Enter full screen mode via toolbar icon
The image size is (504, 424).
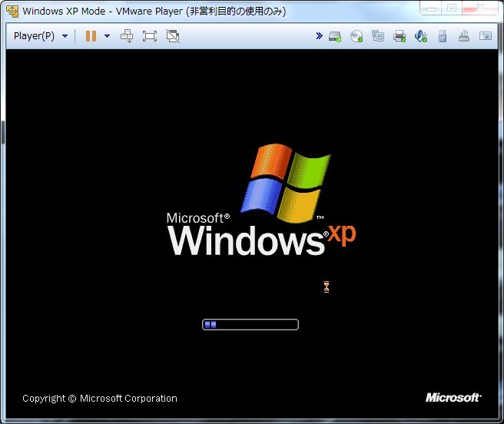150,36
